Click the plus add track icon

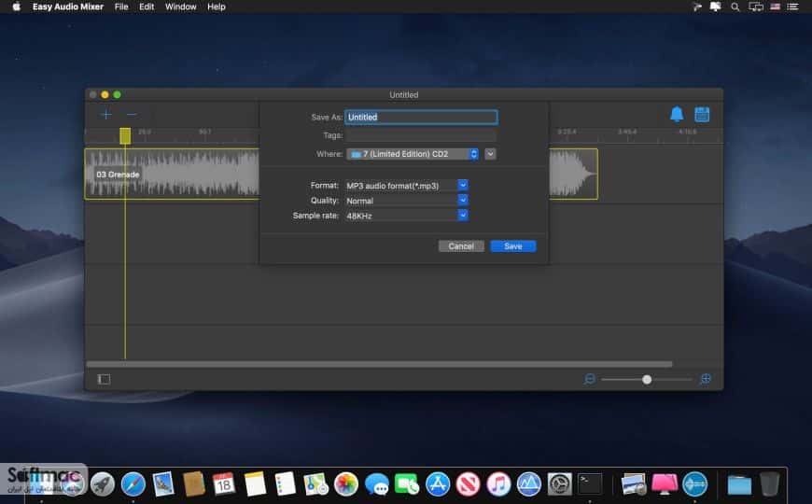click(x=106, y=115)
